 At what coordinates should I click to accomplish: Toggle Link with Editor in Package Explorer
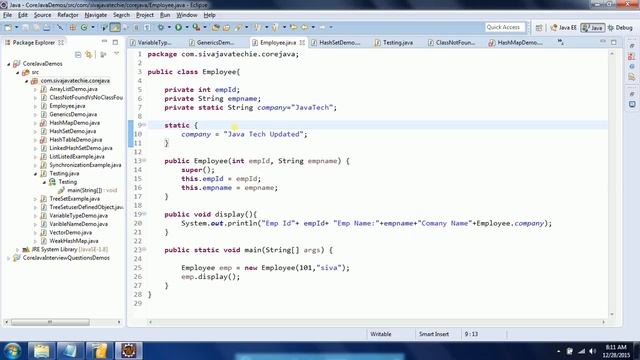89,54
